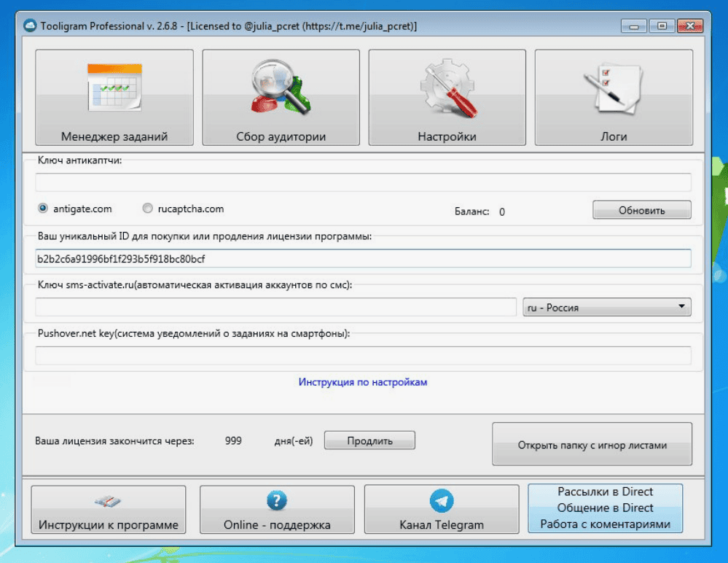
Task: Open the Логи section
Action: 614,98
